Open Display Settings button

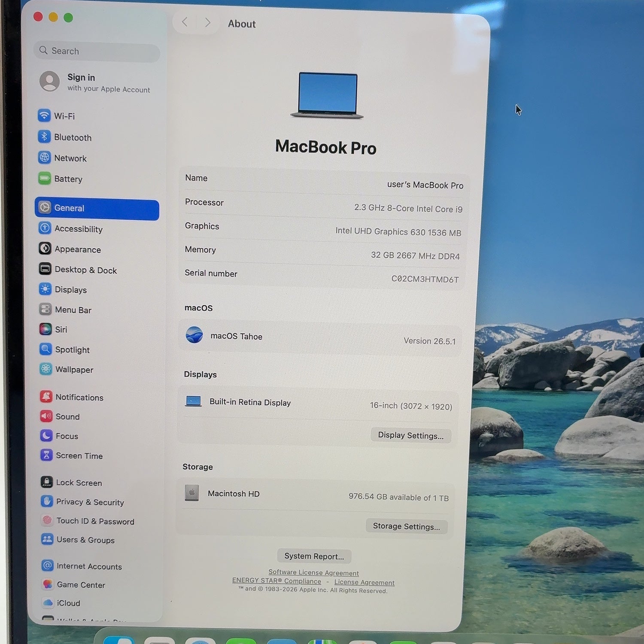[x=411, y=435]
